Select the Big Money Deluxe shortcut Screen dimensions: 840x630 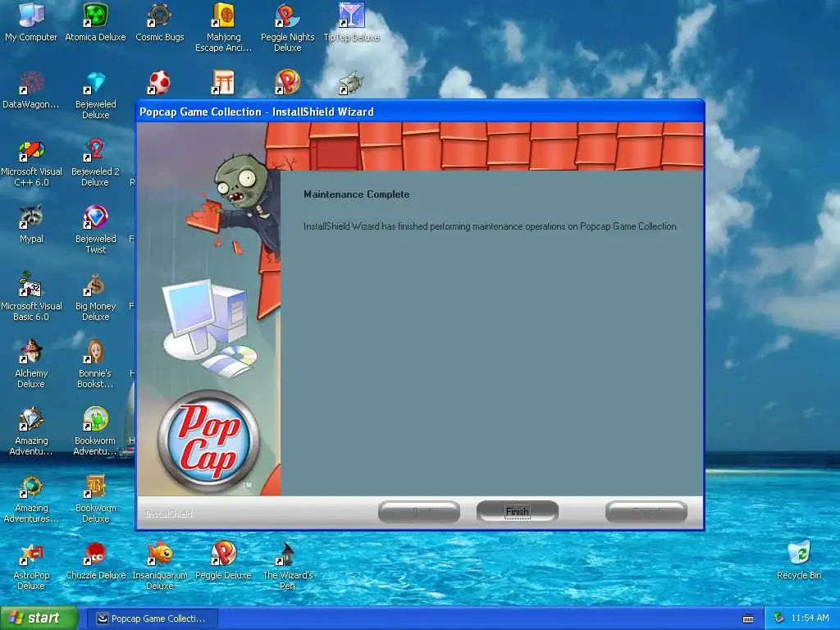pyautogui.click(x=95, y=297)
